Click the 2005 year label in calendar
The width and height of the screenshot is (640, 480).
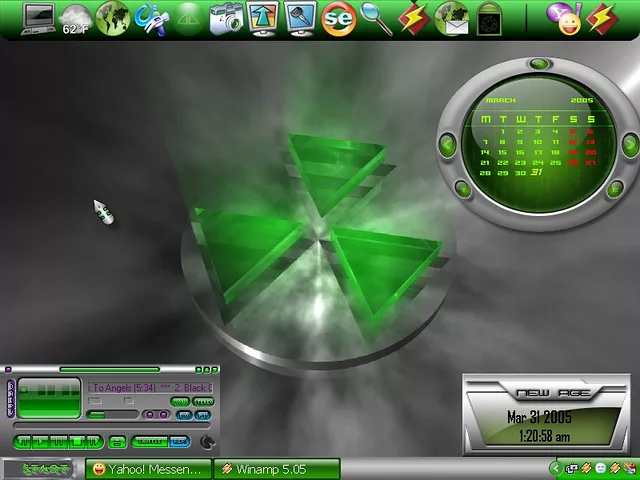(582, 100)
